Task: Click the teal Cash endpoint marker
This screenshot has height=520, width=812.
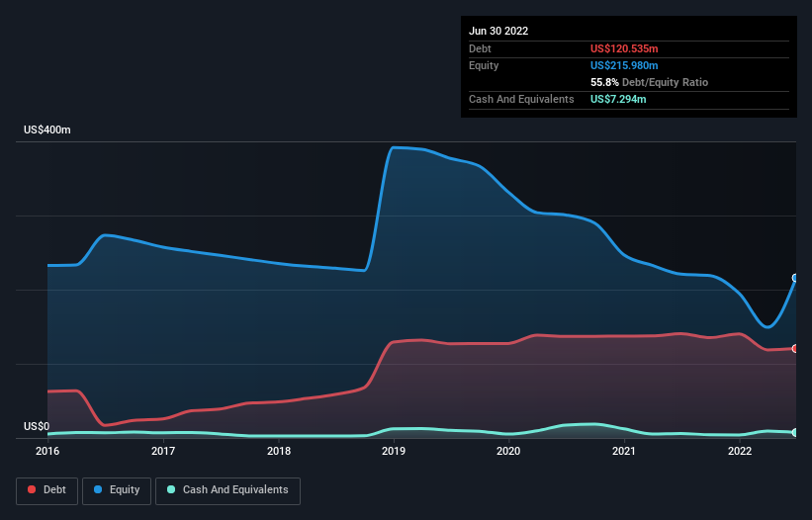Action: [795, 432]
